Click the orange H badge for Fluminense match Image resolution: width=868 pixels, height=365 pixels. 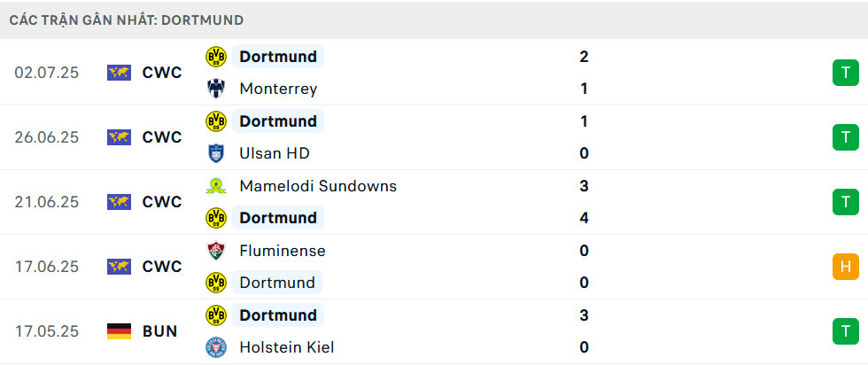(845, 267)
